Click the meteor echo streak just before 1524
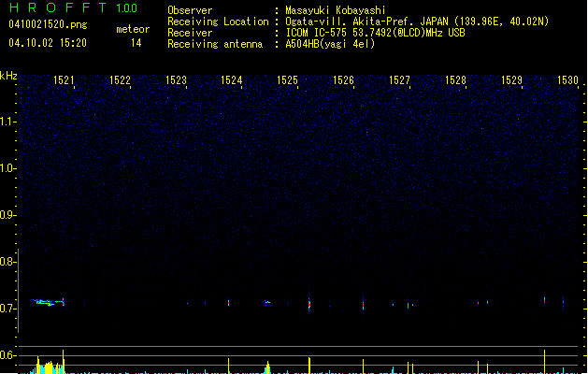 coord(228,302)
